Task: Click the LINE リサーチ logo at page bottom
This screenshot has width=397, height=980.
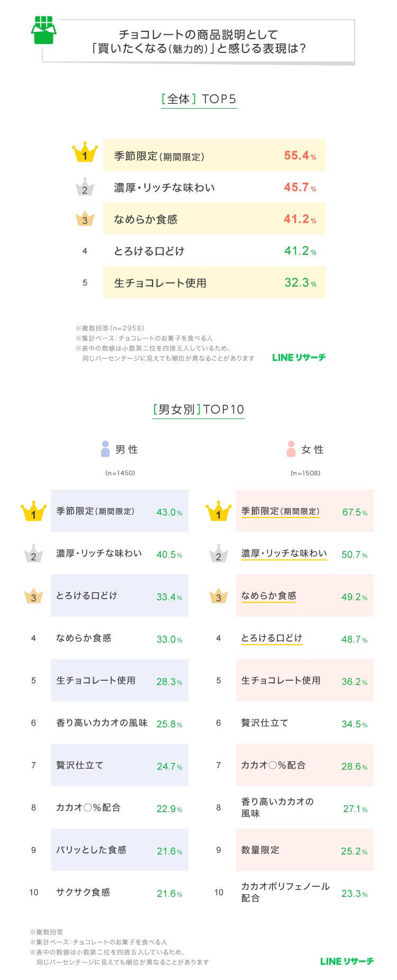Action: pos(347,961)
